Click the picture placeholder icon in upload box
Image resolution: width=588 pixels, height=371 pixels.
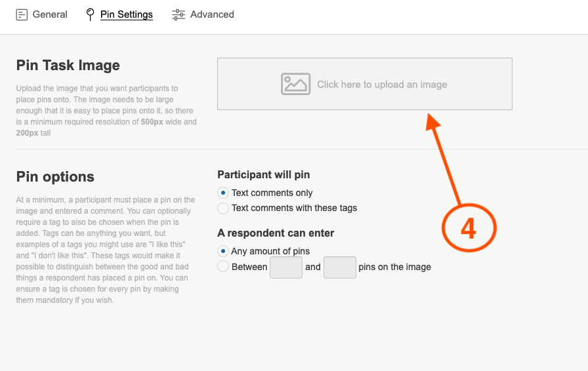tap(295, 84)
